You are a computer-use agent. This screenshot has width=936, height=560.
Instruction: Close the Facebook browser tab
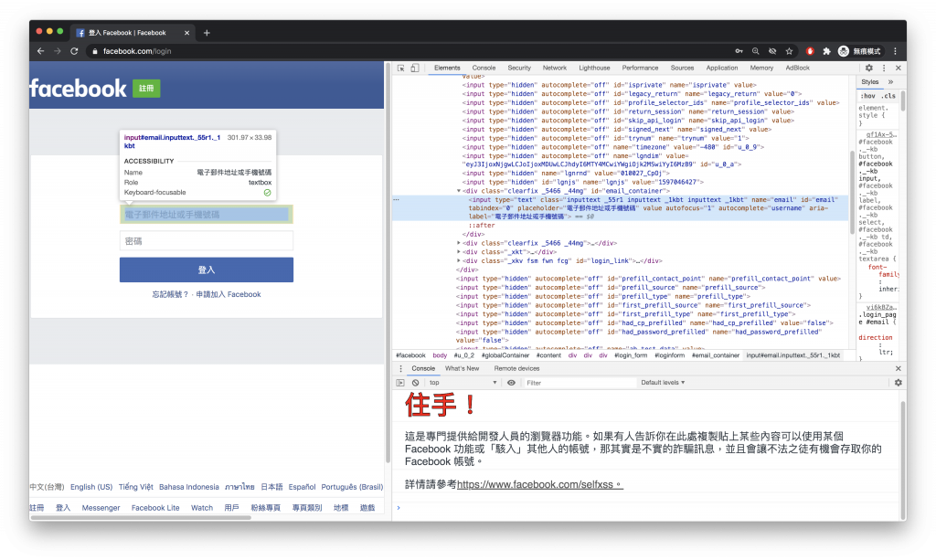[186, 33]
